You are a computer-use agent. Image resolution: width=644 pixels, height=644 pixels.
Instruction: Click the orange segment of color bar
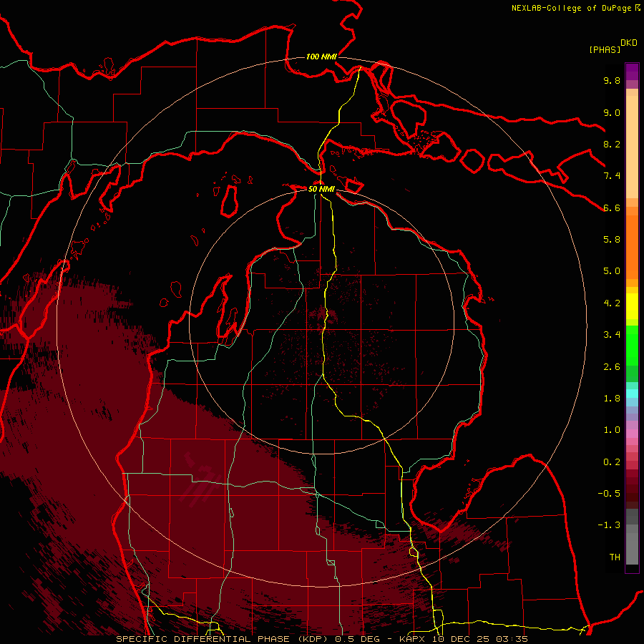pos(632,246)
